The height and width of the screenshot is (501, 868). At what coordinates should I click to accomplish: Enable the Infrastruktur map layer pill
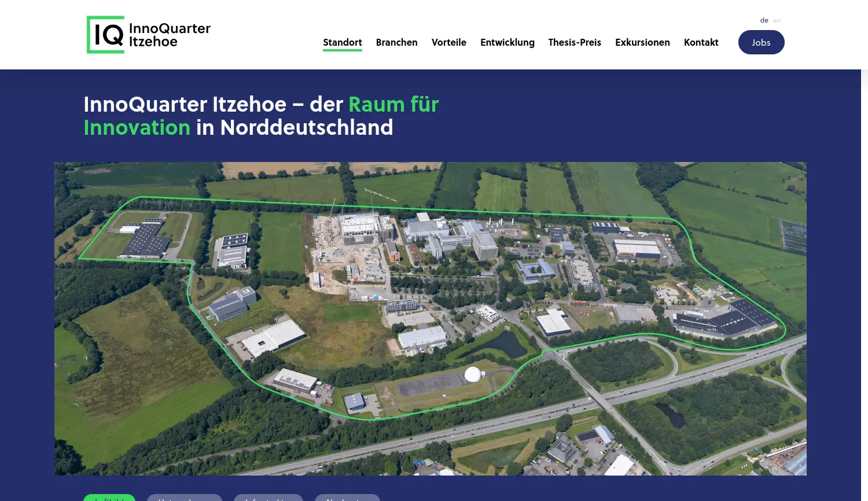point(268,499)
